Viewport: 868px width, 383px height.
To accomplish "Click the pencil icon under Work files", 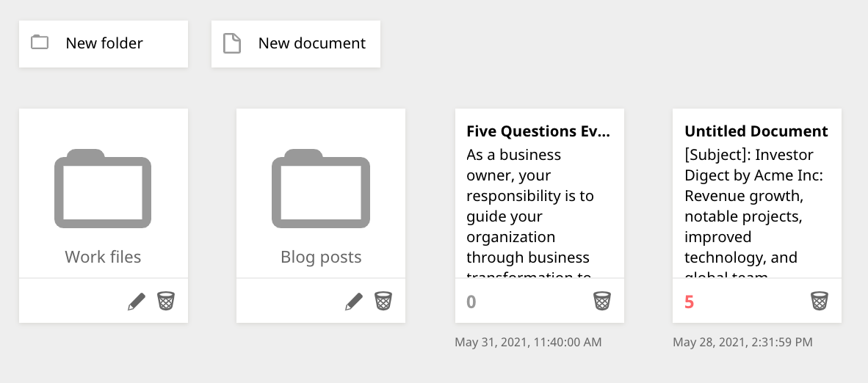I will tap(137, 302).
